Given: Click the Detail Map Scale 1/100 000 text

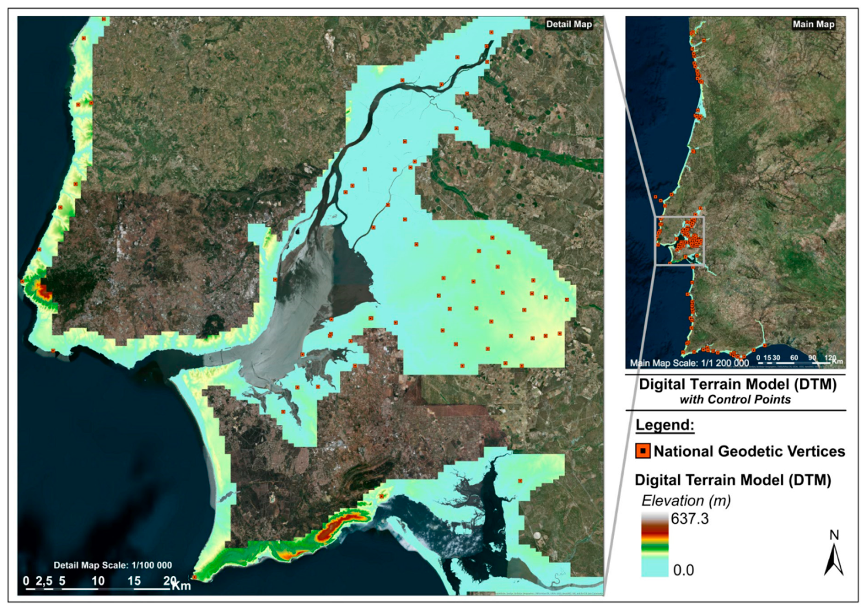Looking at the screenshot, I should click(113, 565).
